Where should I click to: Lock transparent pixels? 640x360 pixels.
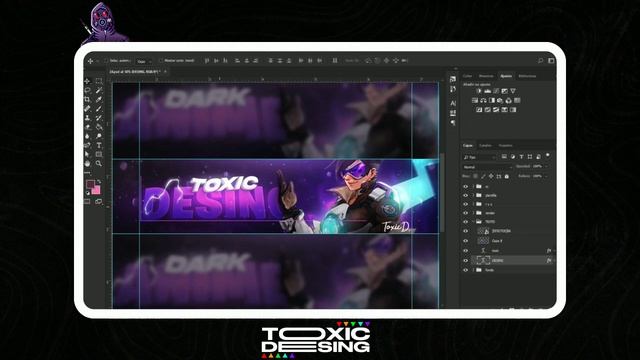point(476,176)
